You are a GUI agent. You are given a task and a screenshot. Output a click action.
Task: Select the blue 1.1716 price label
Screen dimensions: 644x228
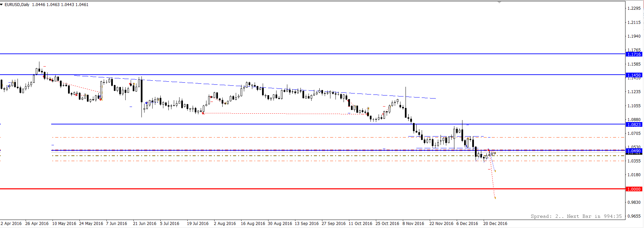(x=634, y=54)
